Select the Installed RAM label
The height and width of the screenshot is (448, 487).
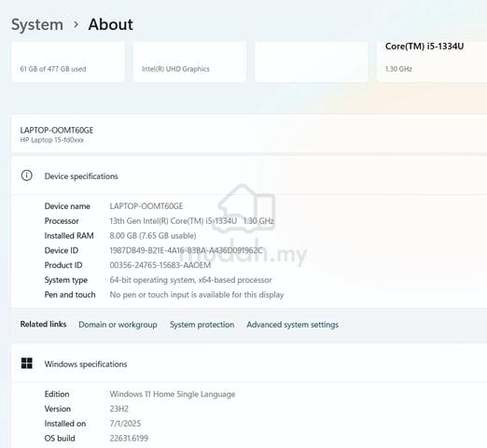coord(69,235)
